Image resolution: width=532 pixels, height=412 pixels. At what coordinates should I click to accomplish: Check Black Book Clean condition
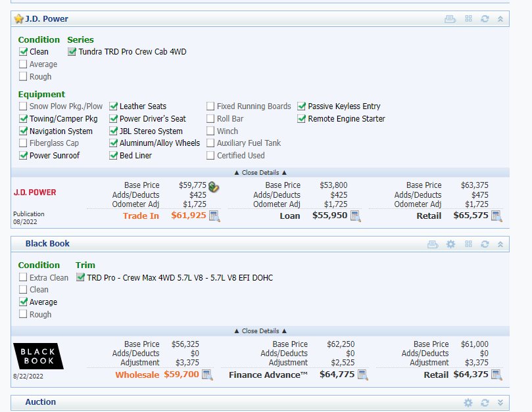point(23,289)
